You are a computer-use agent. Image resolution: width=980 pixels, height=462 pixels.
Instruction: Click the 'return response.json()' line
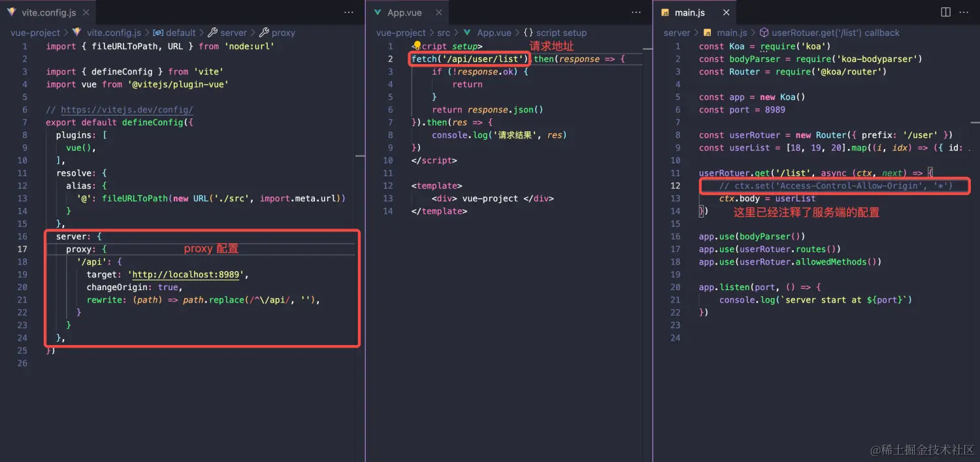(487, 110)
